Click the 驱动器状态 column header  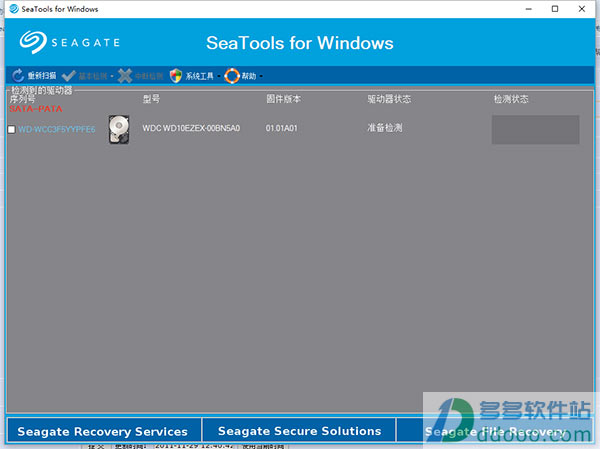tap(389, 99)
